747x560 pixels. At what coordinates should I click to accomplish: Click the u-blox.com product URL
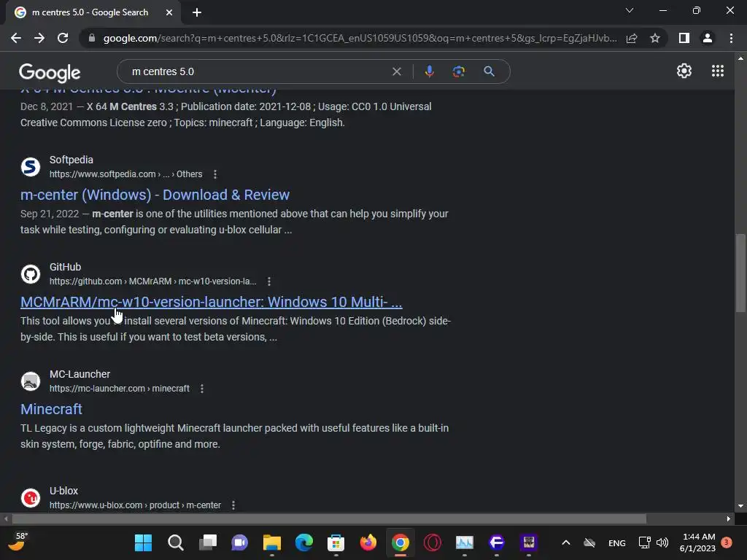(135, 505)
